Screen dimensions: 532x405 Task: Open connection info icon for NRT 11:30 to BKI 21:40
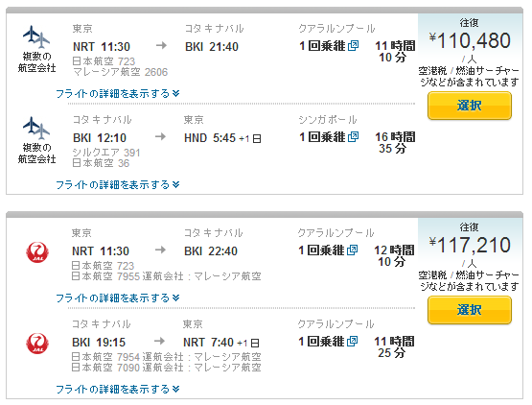pyautogui.click(x=353, y=45)
